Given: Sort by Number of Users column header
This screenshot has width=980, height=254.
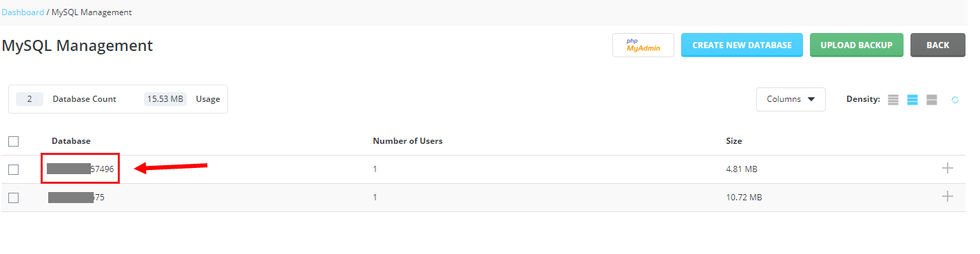Looking at the screenshot, I should pos(408,141).
